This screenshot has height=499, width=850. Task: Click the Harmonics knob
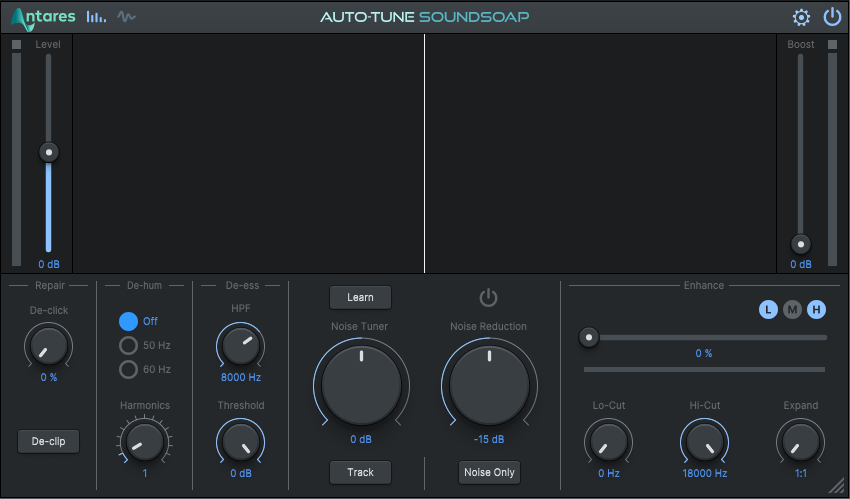(145, 442)
